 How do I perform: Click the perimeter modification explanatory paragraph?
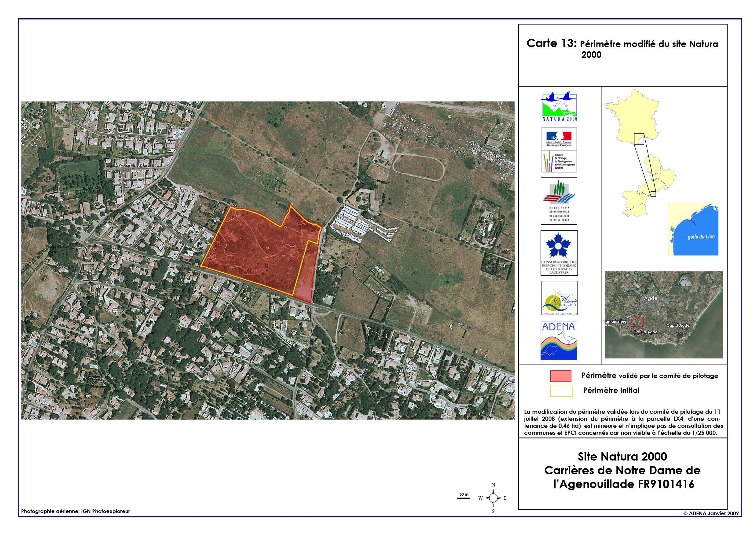point(623,422)
